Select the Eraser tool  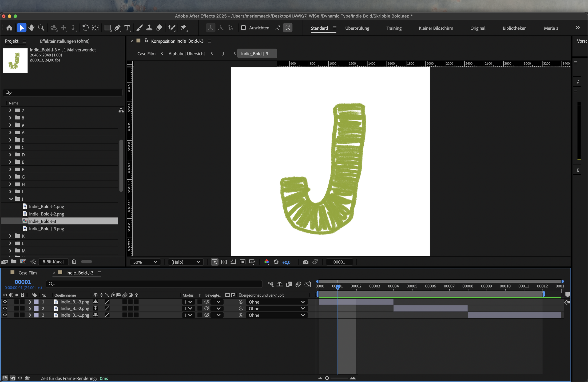(x=159, y=28)
